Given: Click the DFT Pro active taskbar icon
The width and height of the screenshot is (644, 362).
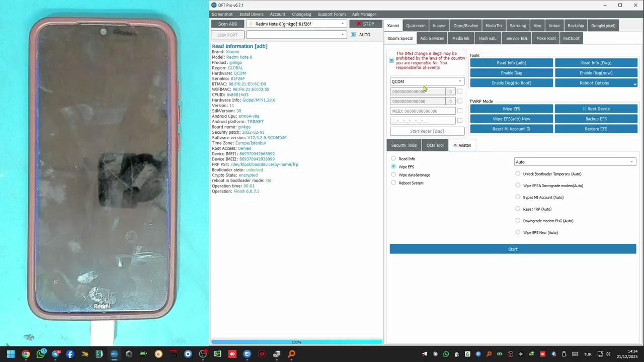Looking at the screenshot, I should [x=114, y=354].
